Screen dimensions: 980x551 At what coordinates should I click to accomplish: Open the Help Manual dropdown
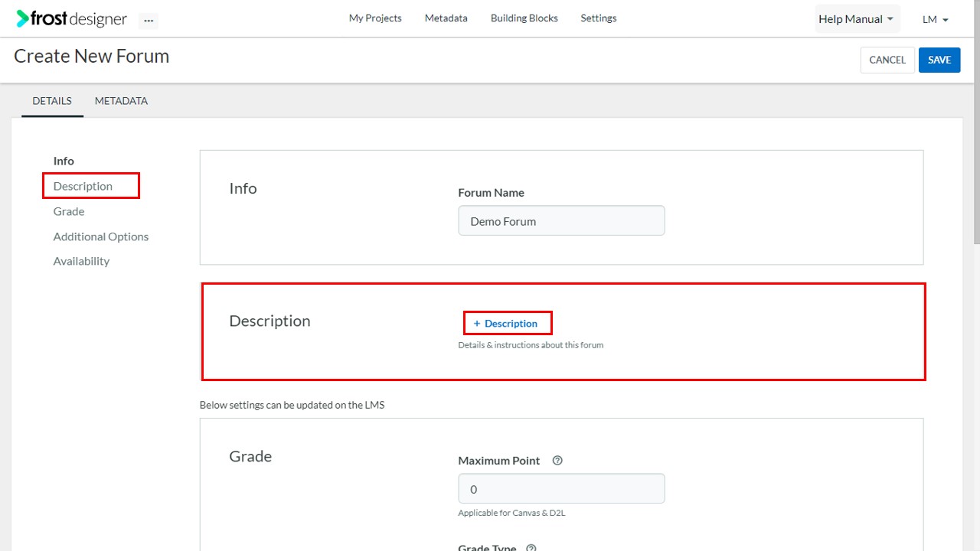tap(856, 19)
